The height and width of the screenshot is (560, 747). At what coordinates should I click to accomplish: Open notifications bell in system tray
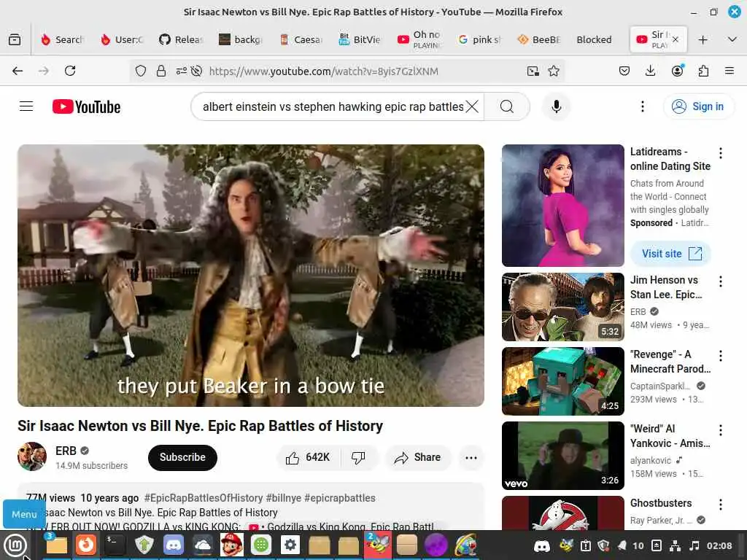point(622,545)
